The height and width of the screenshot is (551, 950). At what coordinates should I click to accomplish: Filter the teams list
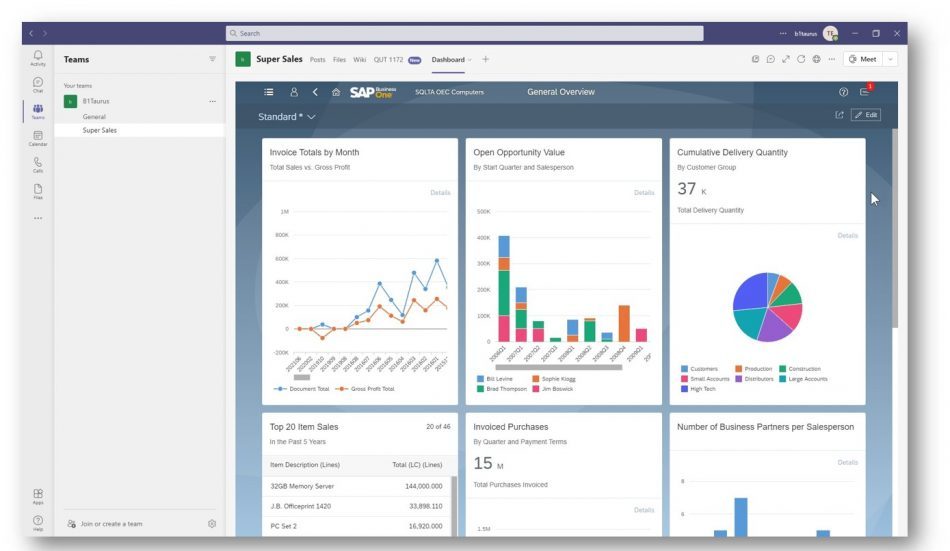[x=212, y=59]
